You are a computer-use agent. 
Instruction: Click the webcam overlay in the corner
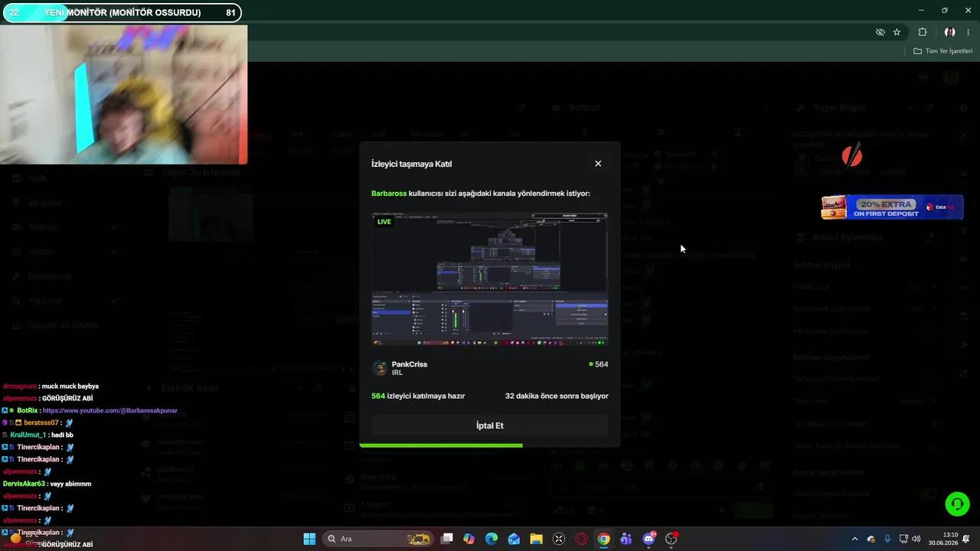pos(123,94)
